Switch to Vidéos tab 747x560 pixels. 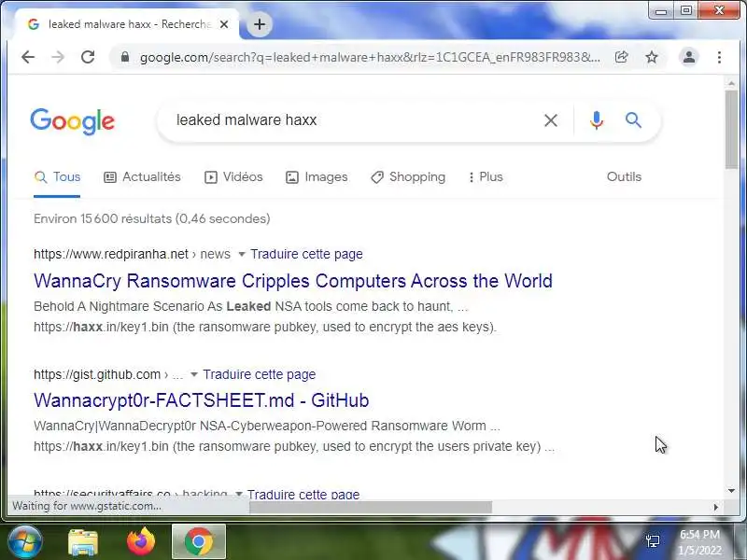[233, 177]
